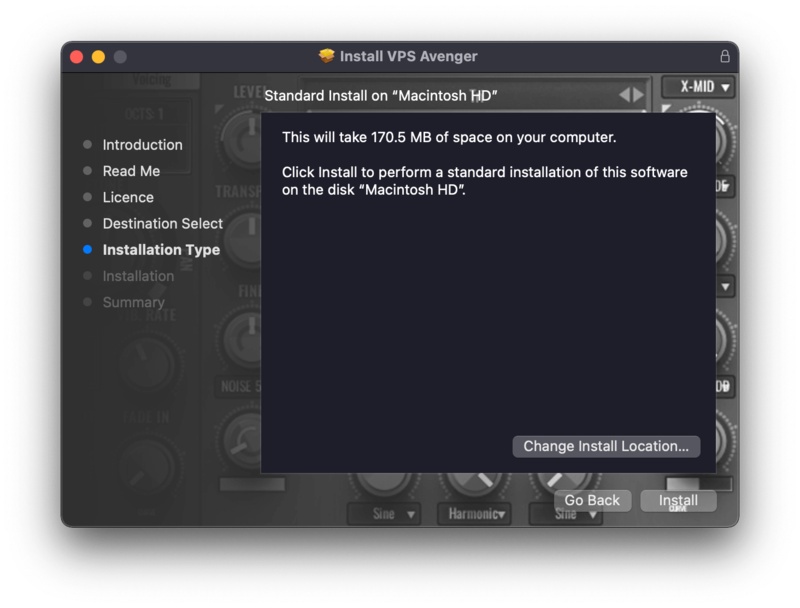Click the Summary step in the sidebar
800x608 pixels.
133,302
